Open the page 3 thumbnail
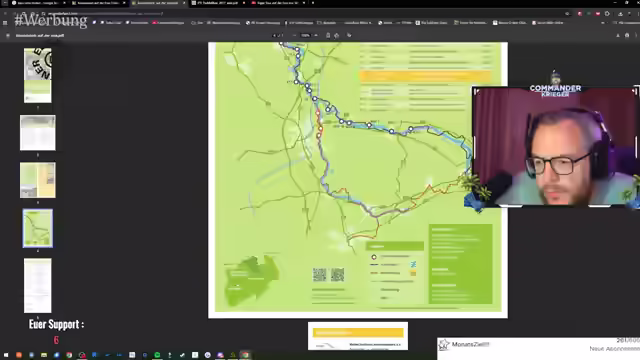 (38, 180)
